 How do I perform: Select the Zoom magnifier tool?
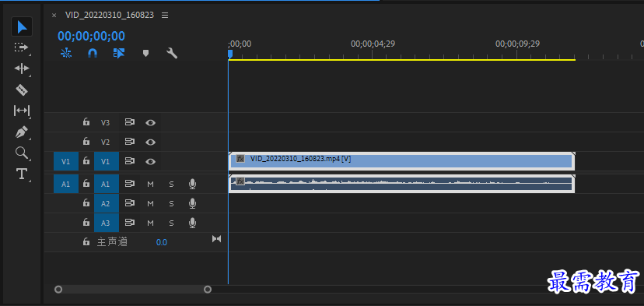click(x=21, y=153)
